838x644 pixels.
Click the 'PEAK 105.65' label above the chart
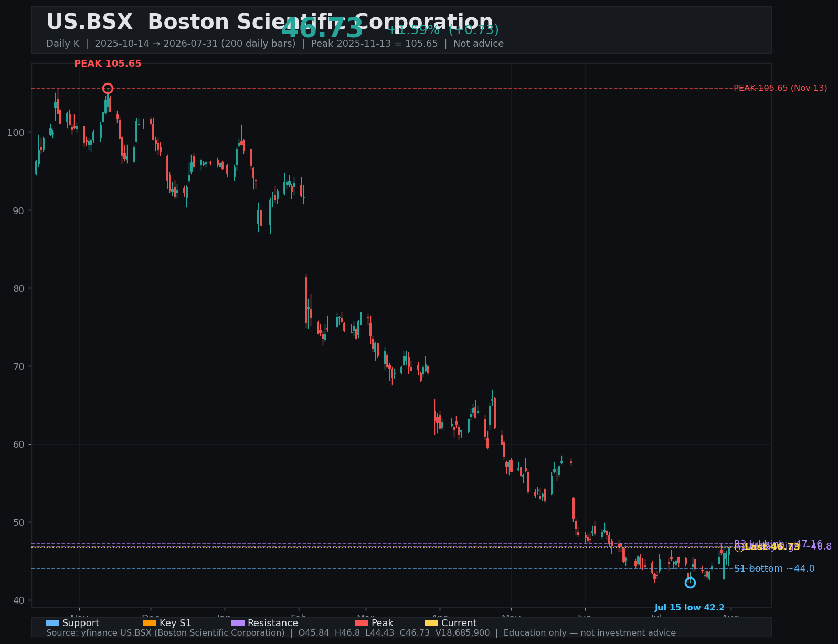pyautogui.click(x=108, y=64)
